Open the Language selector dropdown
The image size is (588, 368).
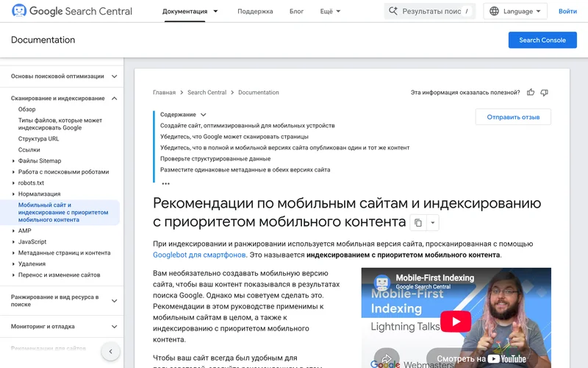[x=515, y=11]
